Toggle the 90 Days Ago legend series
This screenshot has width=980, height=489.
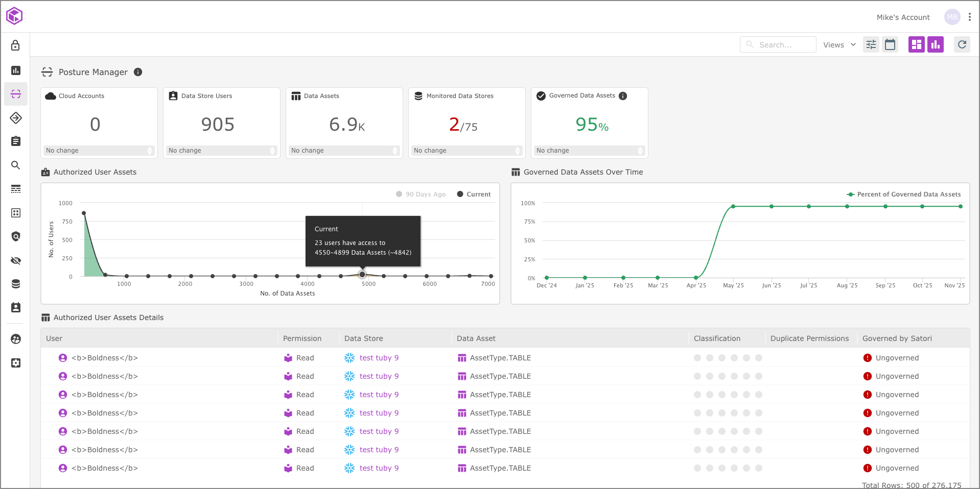(x=421, y=194)
